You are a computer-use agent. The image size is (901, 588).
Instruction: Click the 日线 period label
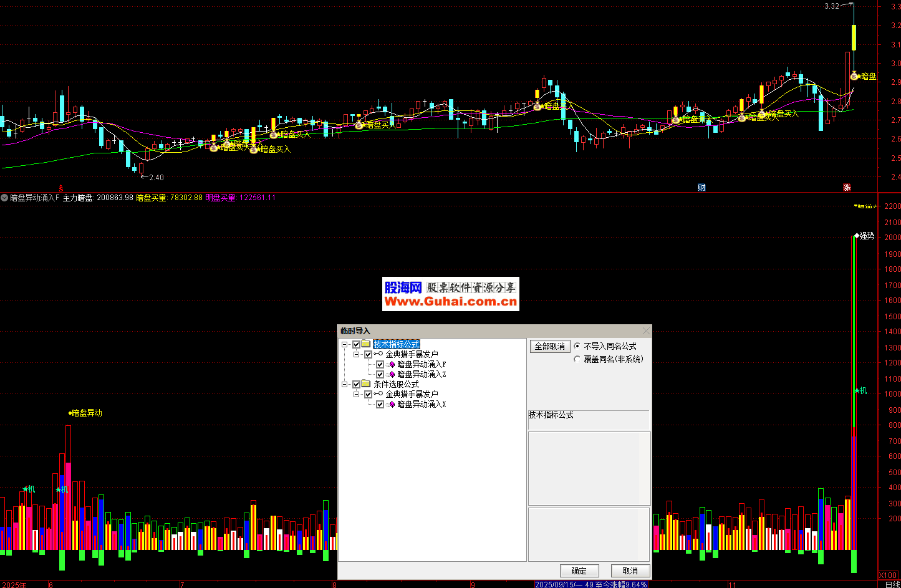click(x=892, y=584)
